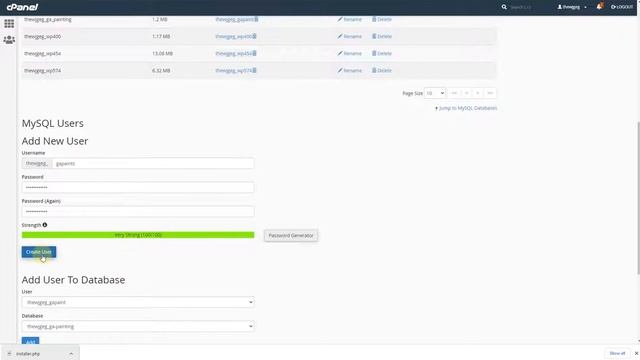
Task: Click trash icon beside ga_painting row user
Action: (256, 19)
